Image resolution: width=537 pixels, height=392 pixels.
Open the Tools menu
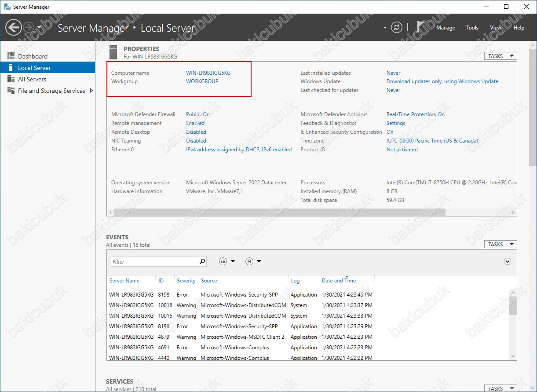tap(472, 28)
